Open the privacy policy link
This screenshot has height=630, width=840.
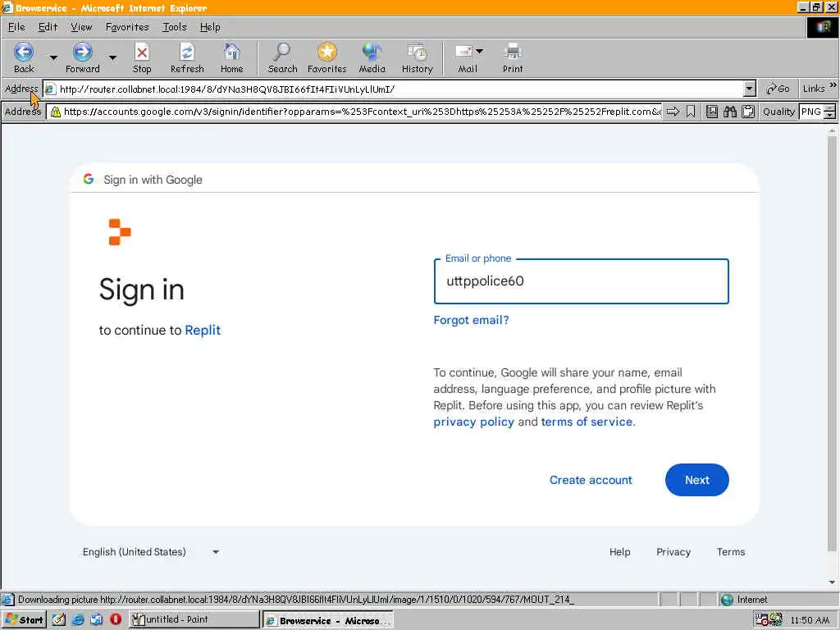(x=473, y=422)
